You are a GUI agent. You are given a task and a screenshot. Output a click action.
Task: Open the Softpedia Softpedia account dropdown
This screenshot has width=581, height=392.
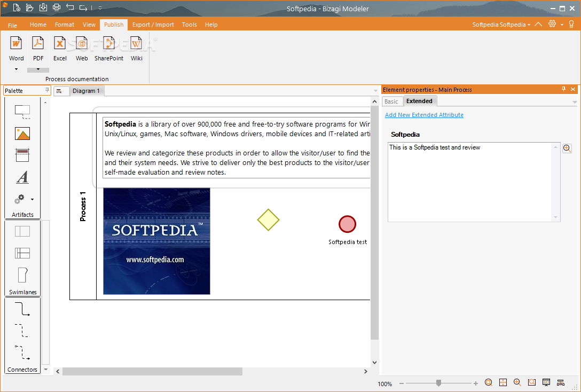coord(501,25)
